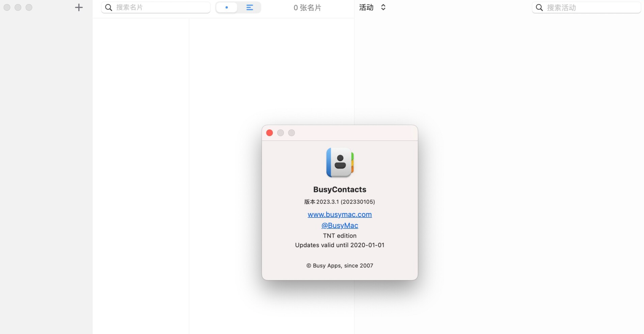Click the plus add contact button

coord(79,7)
